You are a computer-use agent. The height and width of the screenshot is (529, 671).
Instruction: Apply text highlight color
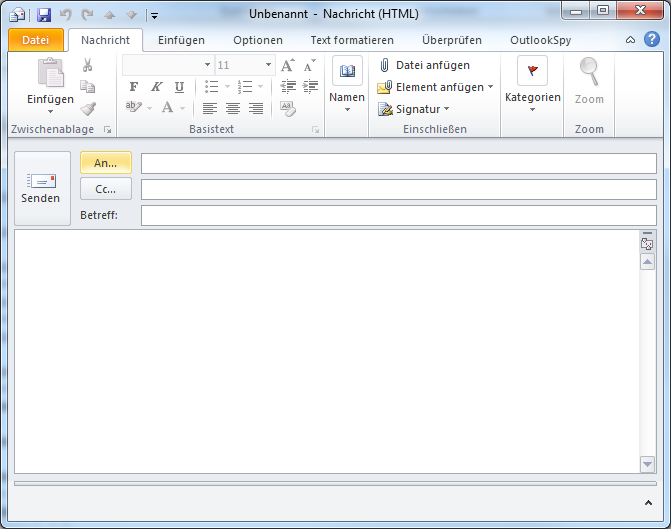[x=133, y=107]
